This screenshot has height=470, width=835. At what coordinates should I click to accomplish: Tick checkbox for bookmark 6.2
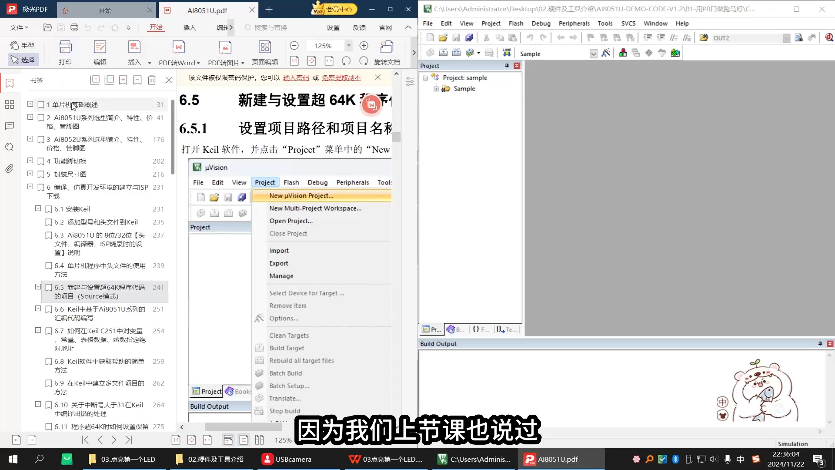(x=48, y=222)
